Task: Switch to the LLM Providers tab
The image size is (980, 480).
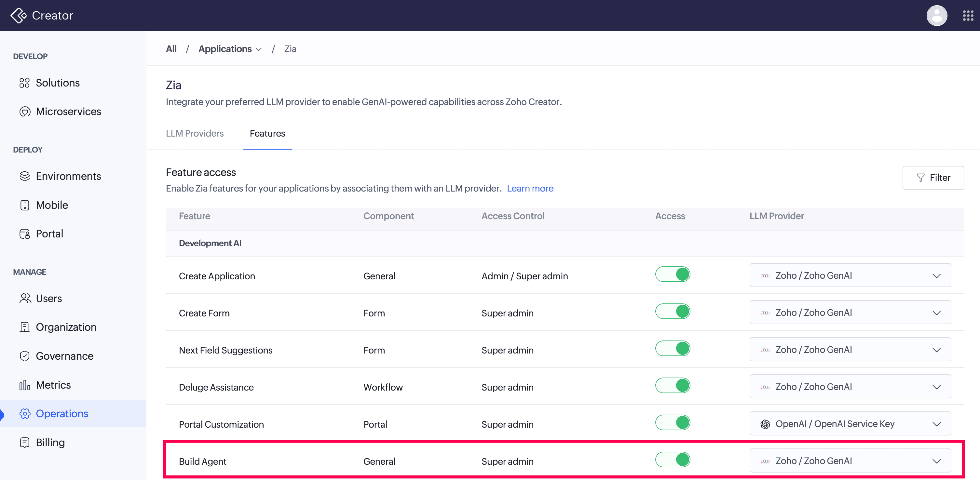Action: (195, 134)
